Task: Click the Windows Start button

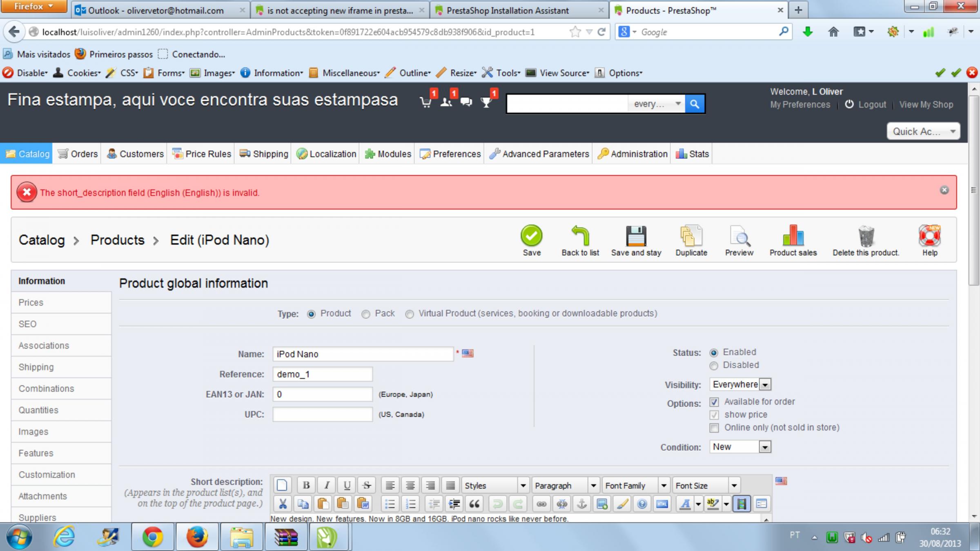Action: coord(19,537)
